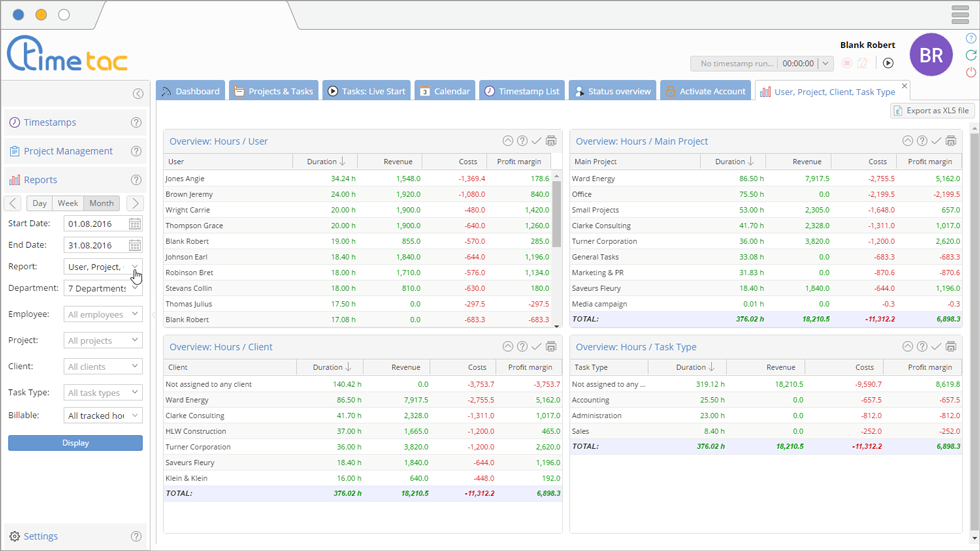Collapse the left sidebar with arrow icon

138,94
